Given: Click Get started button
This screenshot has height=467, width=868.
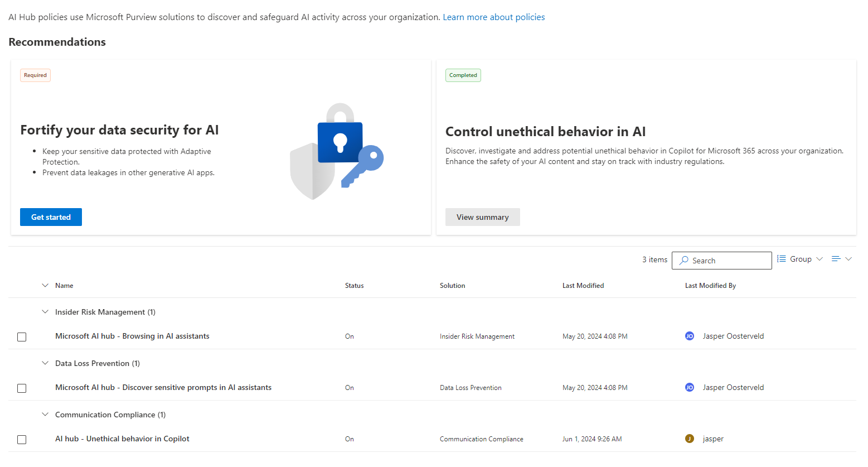Looking at the screenshot, I should (51, 217).
